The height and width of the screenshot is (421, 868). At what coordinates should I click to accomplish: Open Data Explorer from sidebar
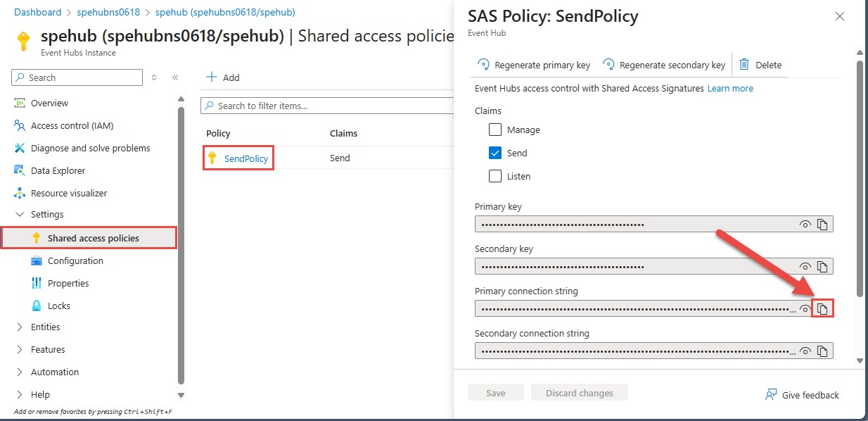[58, 170]
